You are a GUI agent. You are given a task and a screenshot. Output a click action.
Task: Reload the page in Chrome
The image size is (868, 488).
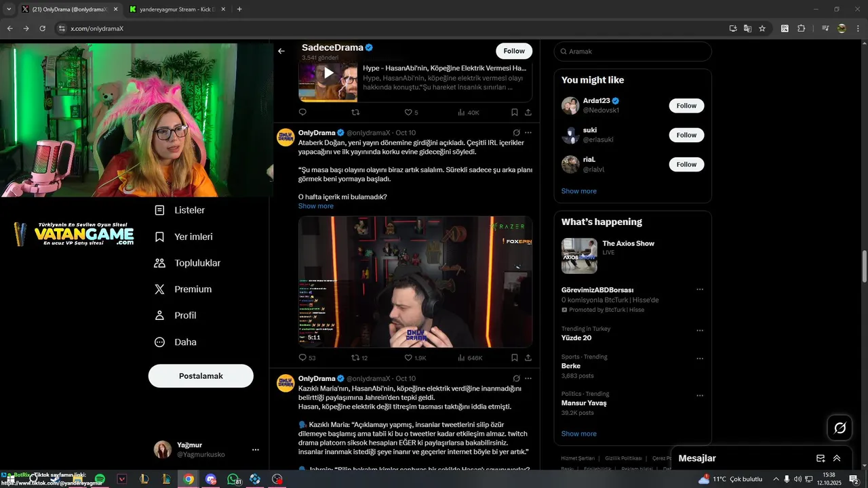tap(43, 28)
